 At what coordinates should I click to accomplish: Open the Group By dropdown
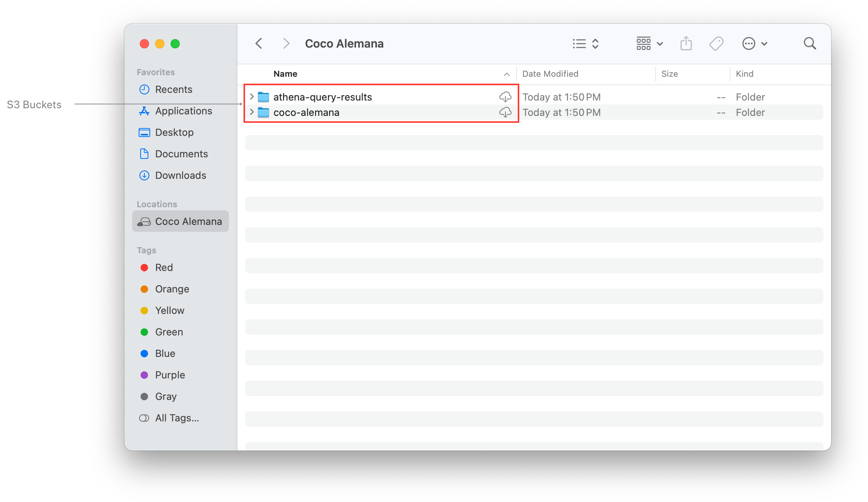649,43
